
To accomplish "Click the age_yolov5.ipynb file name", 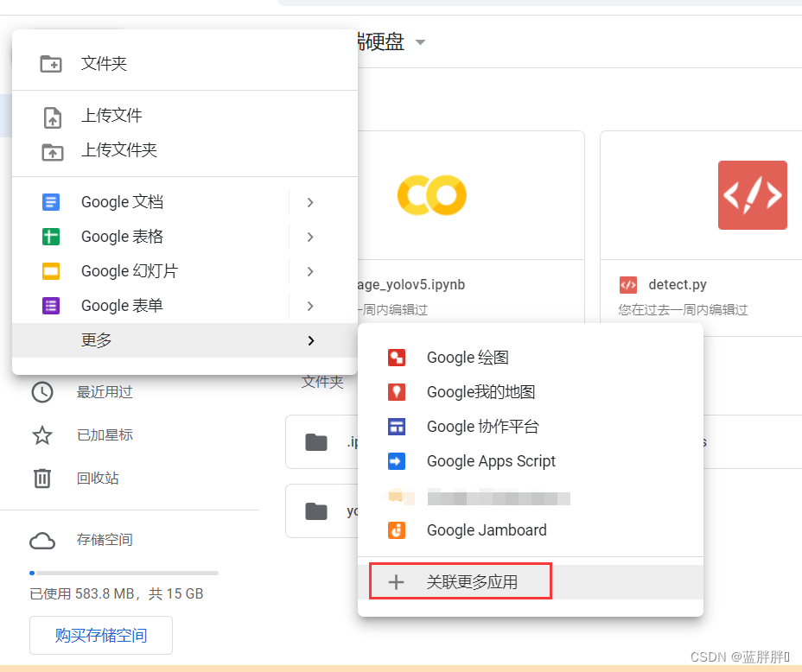I will (411, 285).
